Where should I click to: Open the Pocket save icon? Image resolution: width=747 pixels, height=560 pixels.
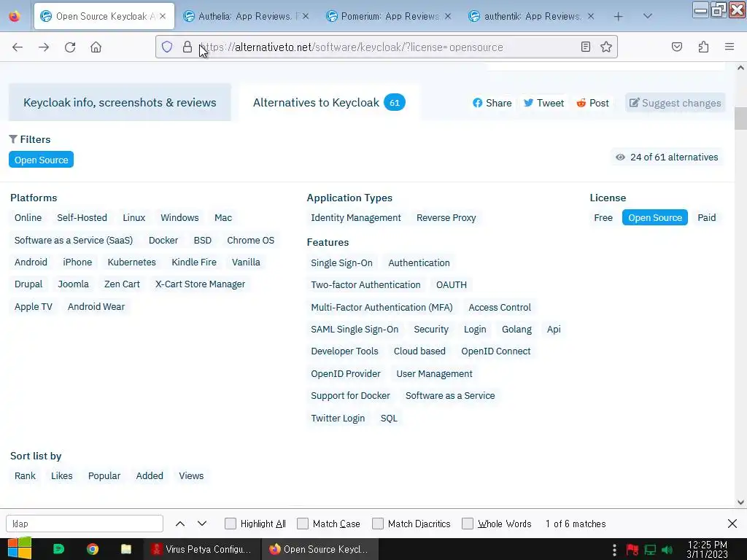click(x=677, y=47)
